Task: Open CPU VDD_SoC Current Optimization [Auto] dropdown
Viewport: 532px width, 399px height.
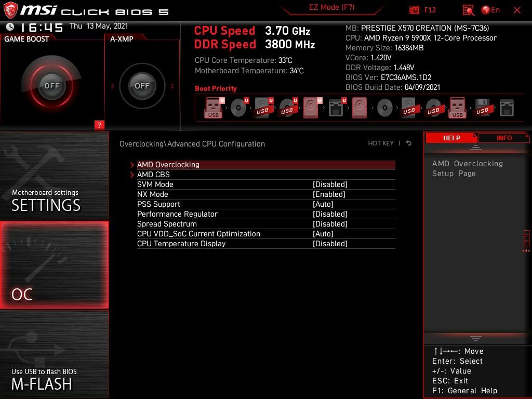Action: pos(323,234)
